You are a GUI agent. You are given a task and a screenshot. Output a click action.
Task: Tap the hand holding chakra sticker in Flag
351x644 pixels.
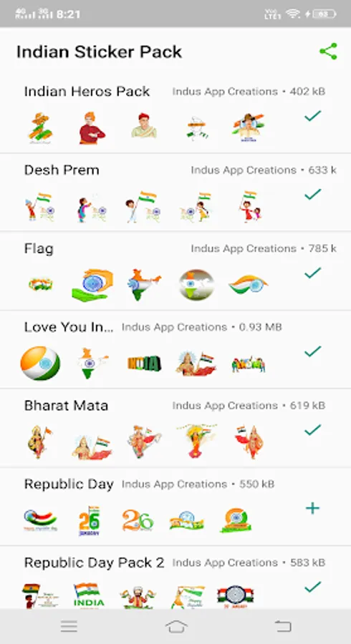pyautogui.click(x=92, y=285)
